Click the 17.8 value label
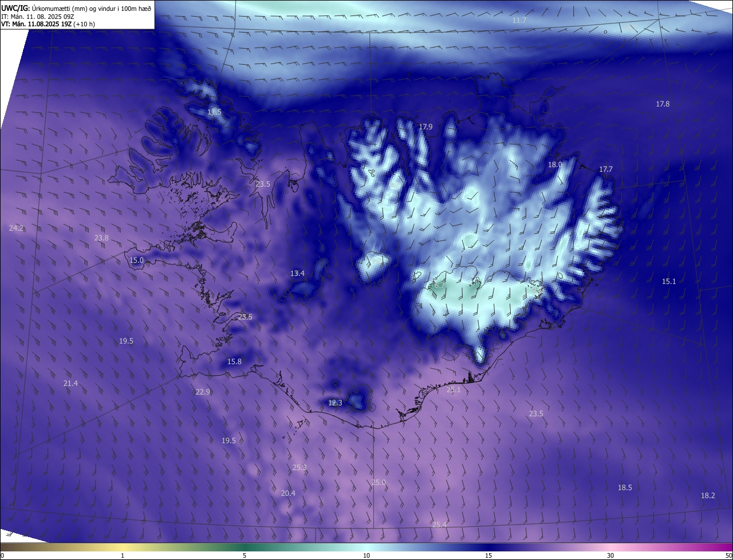 pyautogui.click(x=663, y=104)
